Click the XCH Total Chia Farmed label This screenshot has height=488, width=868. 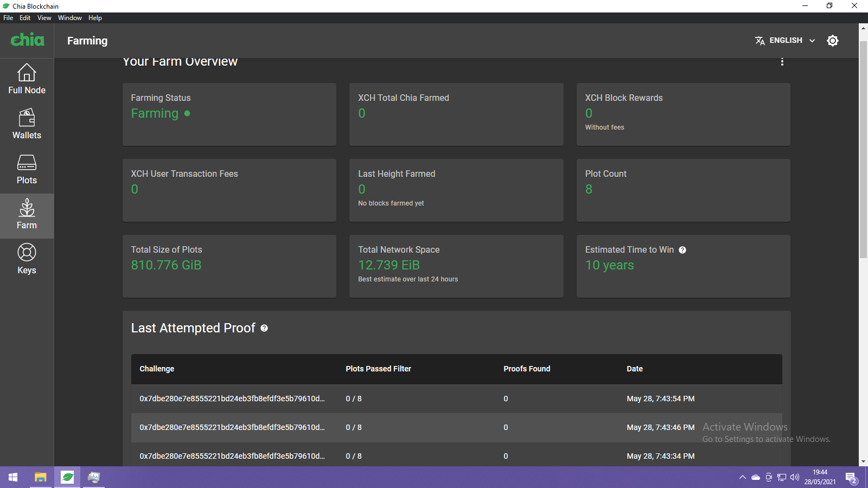pos(404,98)
